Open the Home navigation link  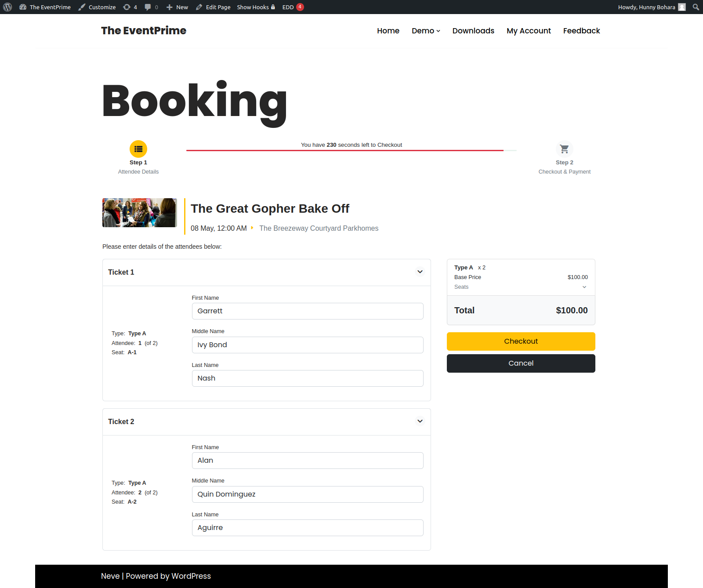click(388, 31)
